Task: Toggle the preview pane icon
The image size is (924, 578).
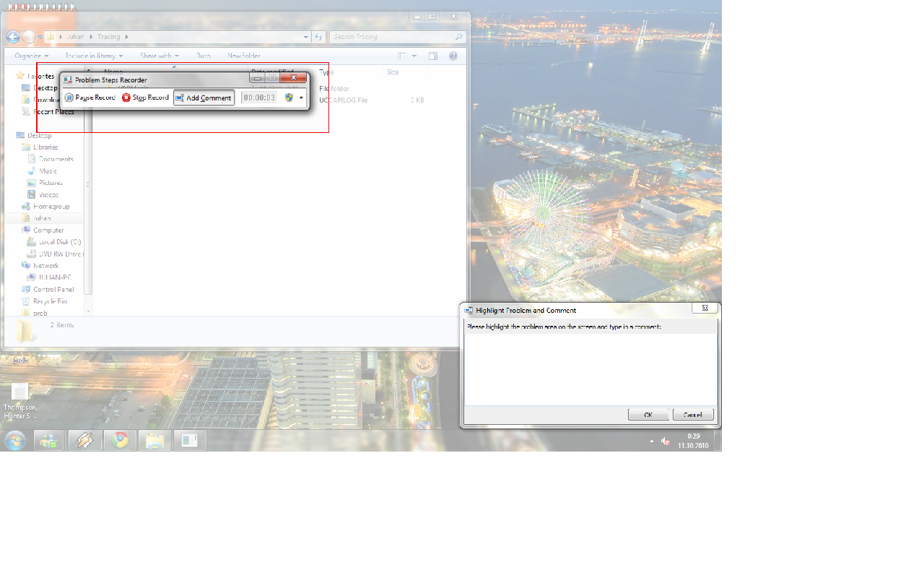Action: 433,56
